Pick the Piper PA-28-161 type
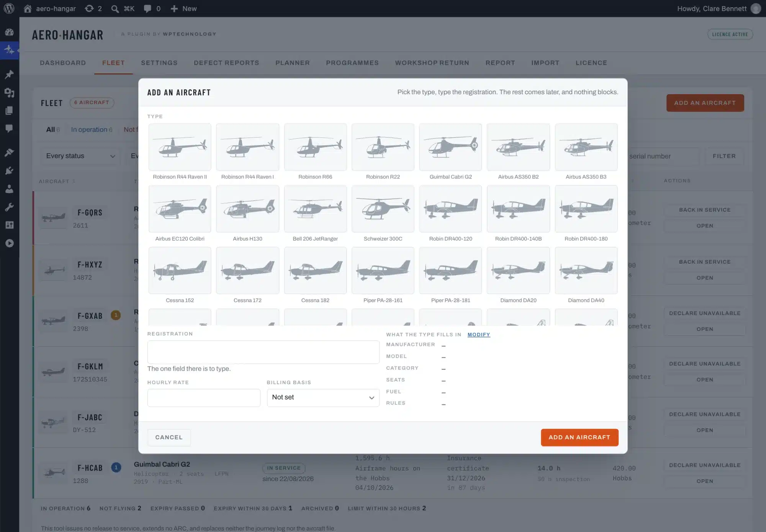The image size is (766, 532). pyautogui.click(x=383, y=275)
